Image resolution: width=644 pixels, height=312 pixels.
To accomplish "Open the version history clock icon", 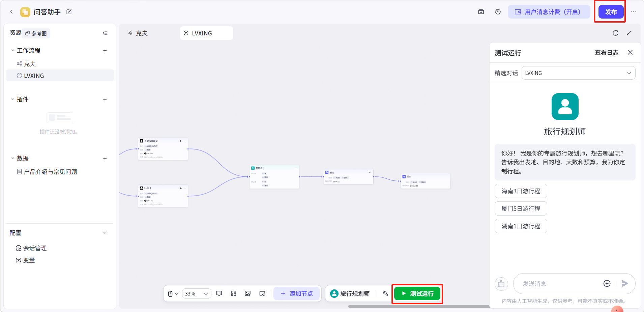I will 498,12.
